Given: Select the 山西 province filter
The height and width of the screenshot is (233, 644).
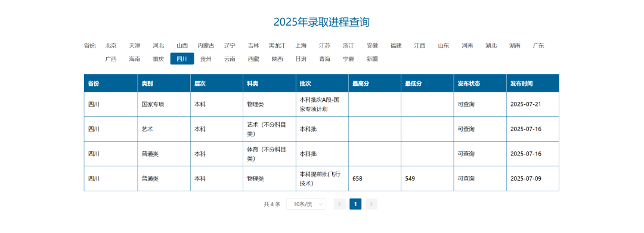Looking at the screenshot, I should (182, 45).
